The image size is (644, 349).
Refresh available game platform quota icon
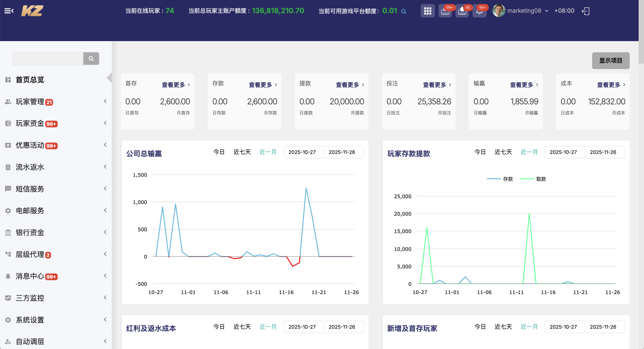pos(404,11)
